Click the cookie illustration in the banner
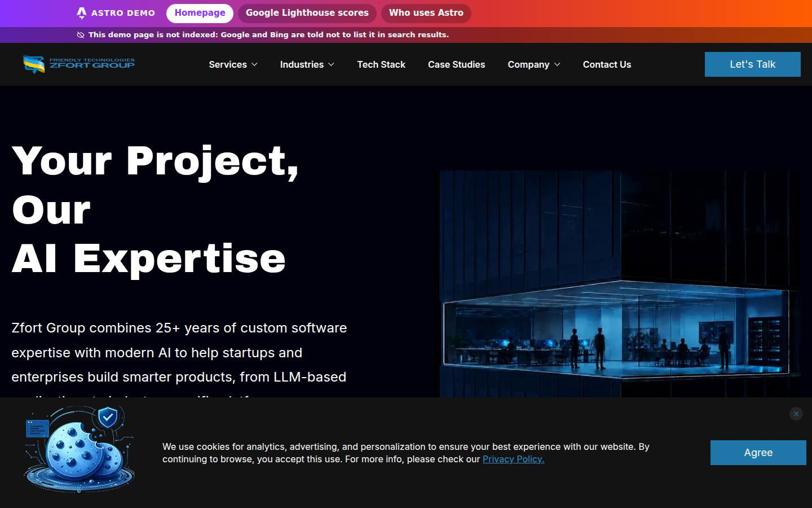Image resolution: width=812 pixels, height=508 pixels. pos(79,449)
